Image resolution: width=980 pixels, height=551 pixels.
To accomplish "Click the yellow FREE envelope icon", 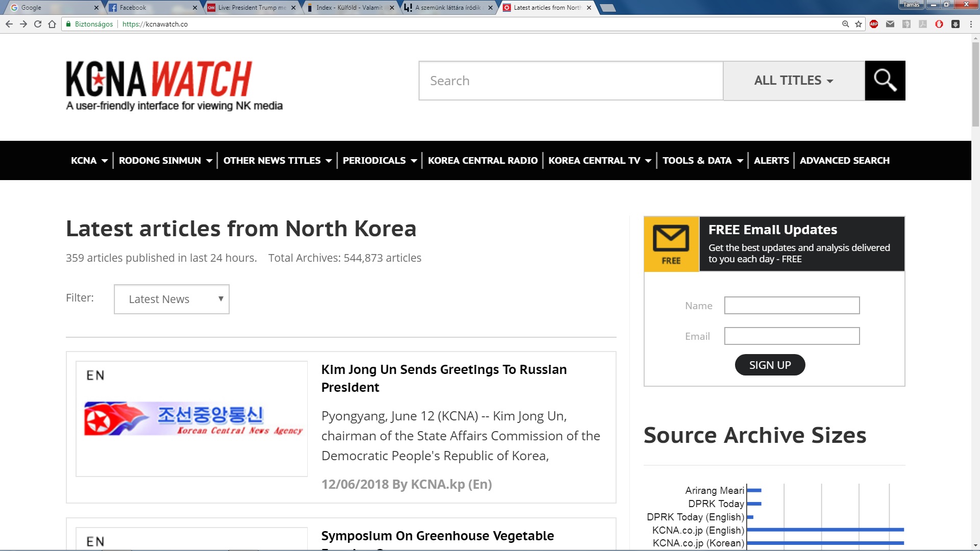I will [671, 244].
